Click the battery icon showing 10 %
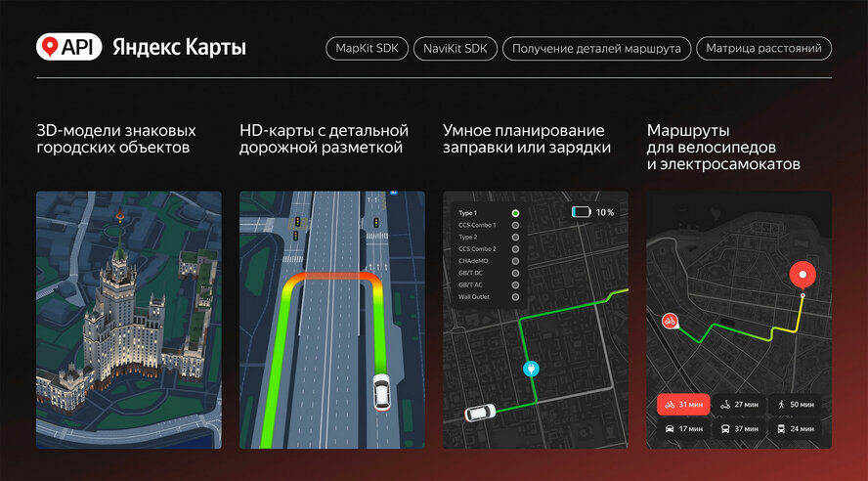The image size is (868, 481). (x=581, y=212)
